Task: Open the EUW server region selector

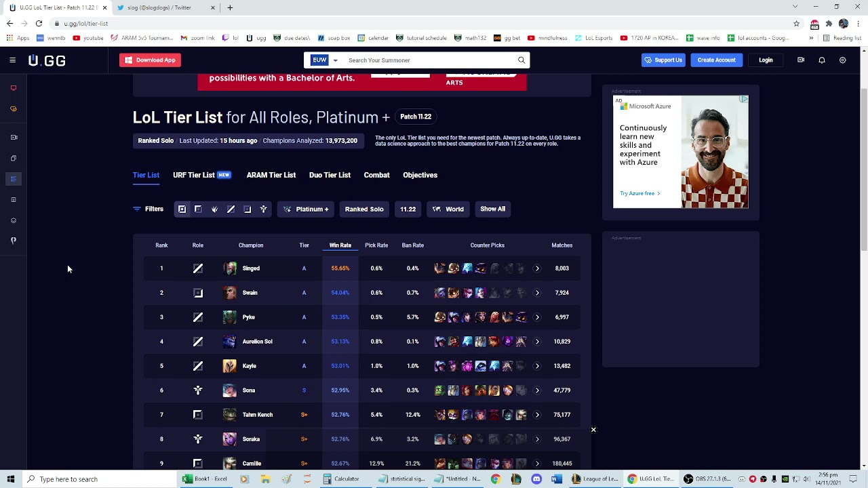Action: 324,60
